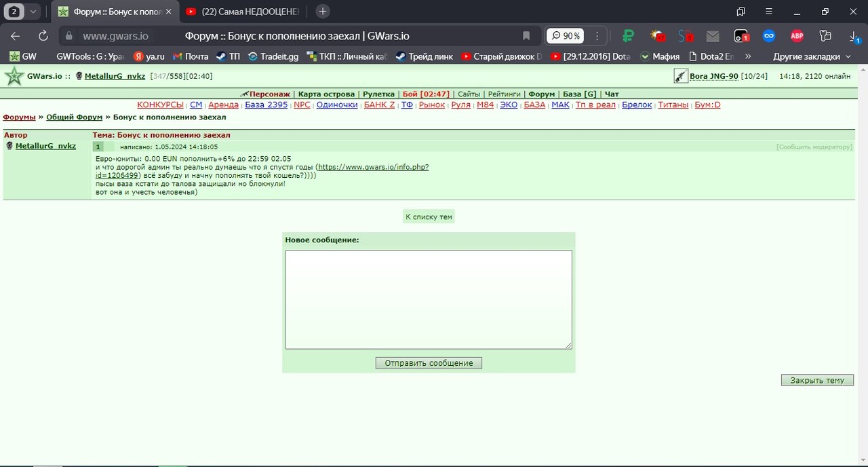Click the AdBlock Plus extension icon
The width and height of the screenshot is (868, 467).
click(796, 36)
